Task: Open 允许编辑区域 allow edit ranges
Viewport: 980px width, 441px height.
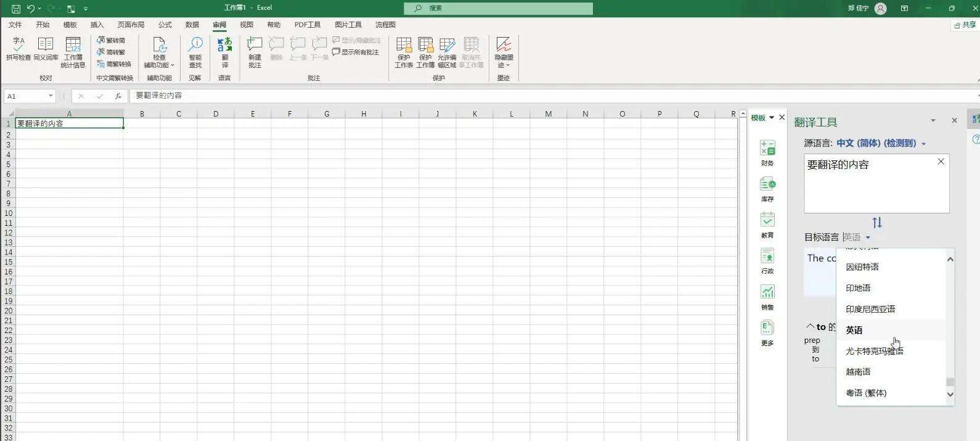Action: click(447, 52)
